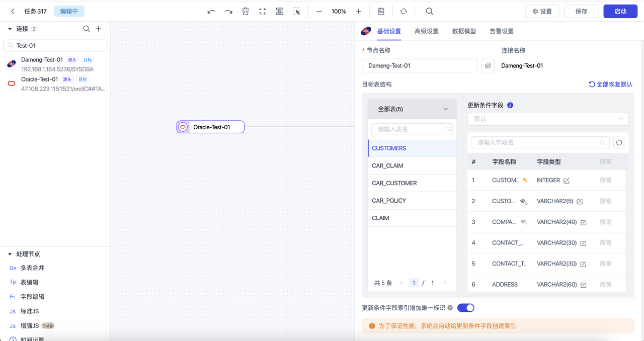Click the 编辑中 status badge
Image resolution: width=644 pixels, height=341 pixels.
[69, 11]
